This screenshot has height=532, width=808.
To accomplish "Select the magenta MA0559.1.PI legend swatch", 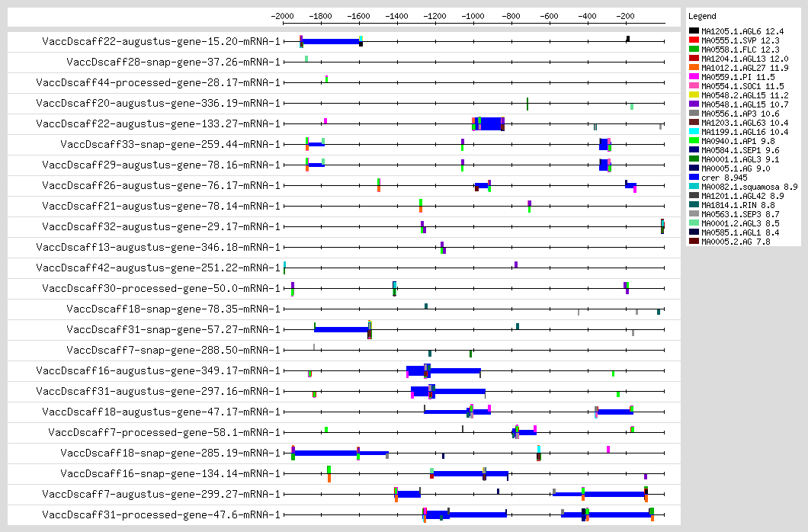I will click(x=694, y=77).
